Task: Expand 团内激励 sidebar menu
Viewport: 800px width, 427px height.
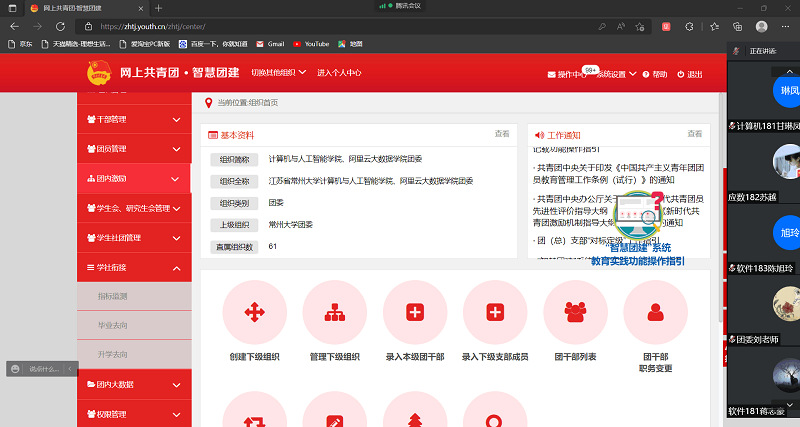Action: tap(134, 179)
